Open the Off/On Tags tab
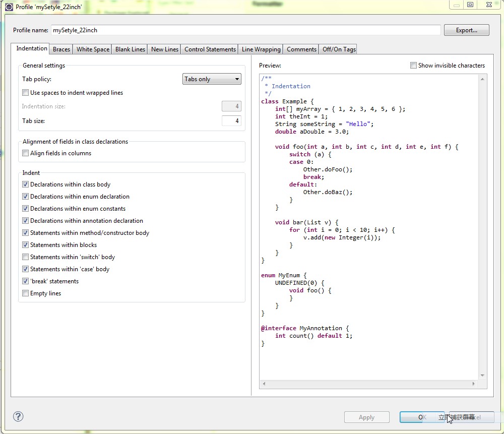The image size is (504, 434). pos(339,49)
